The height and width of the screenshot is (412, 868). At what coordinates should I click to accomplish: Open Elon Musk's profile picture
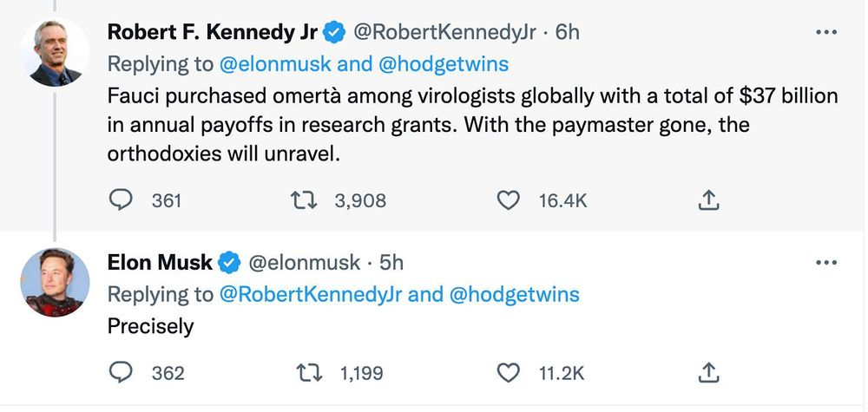coord(55,283)
